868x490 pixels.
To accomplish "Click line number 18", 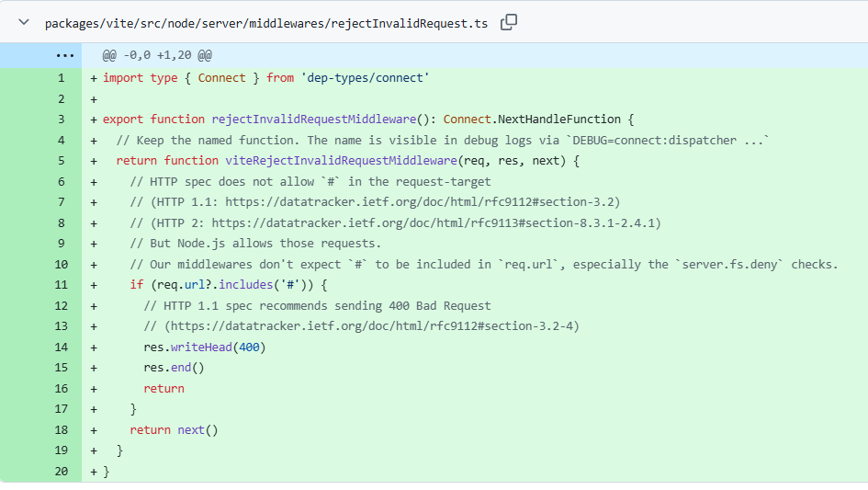I will click(x=61, y=429).
